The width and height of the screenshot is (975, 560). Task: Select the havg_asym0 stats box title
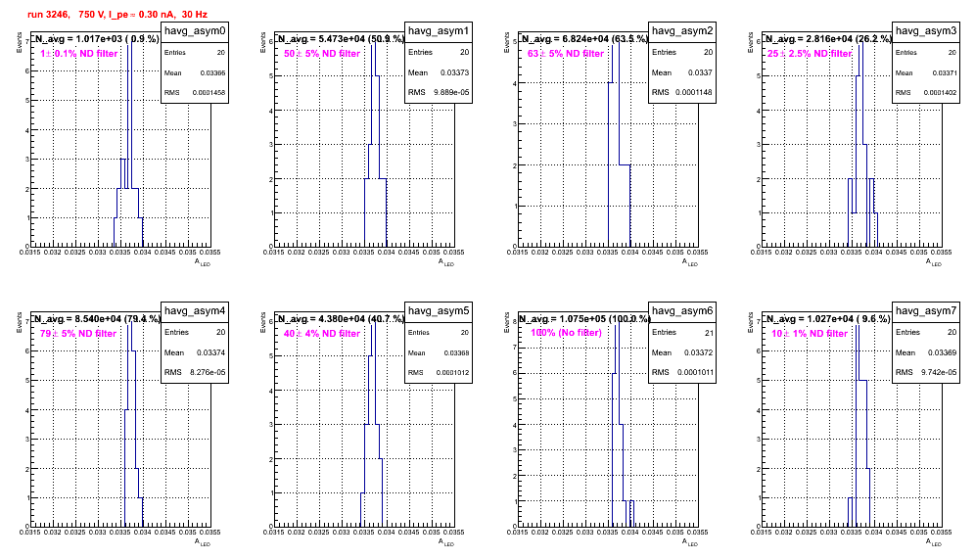[x=195, y=31]
